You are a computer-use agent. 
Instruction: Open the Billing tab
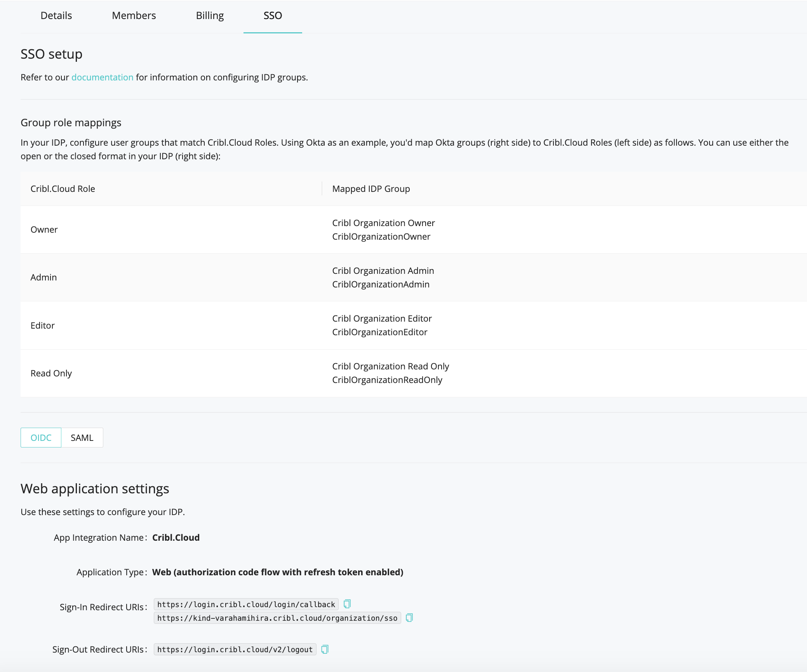(x=210, y=16)
